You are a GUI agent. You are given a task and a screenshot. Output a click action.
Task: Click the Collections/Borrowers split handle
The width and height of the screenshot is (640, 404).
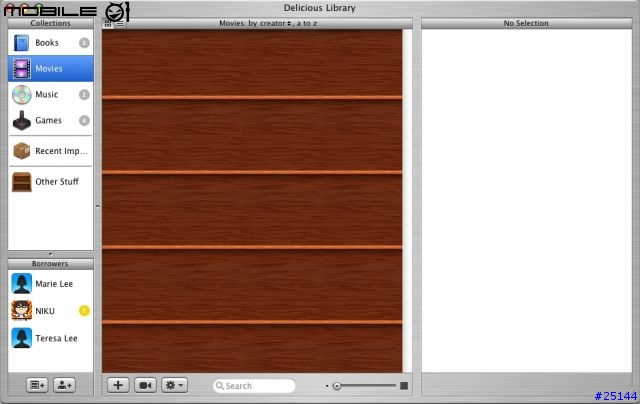coord(51,254)
